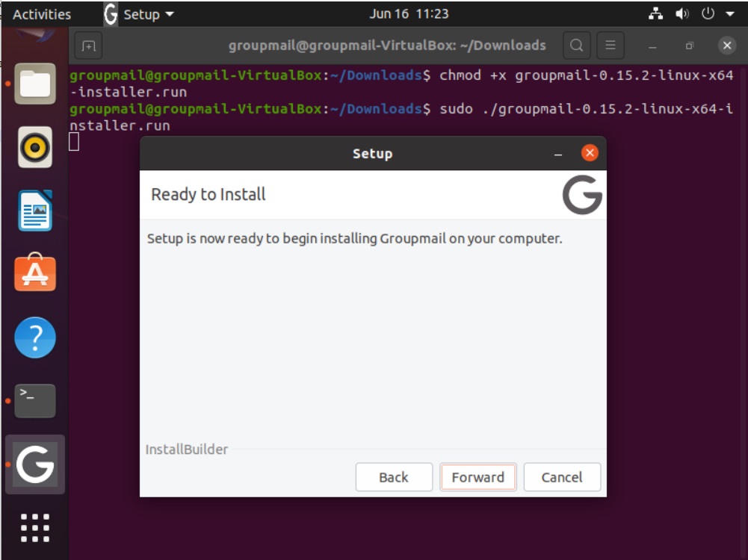The width and height of the screenshot is (748, 560).
Task: Click 'Setup is now ready to begin' text
Action: tap(354, 238)
